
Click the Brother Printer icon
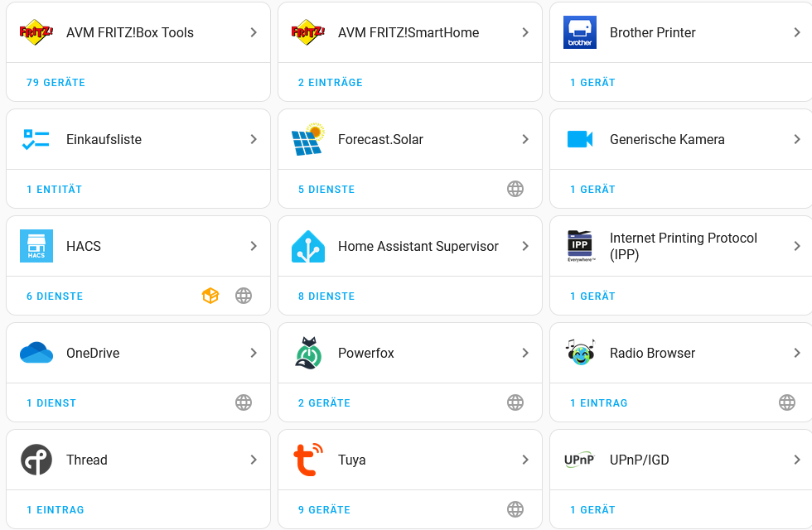click(580, 32)
